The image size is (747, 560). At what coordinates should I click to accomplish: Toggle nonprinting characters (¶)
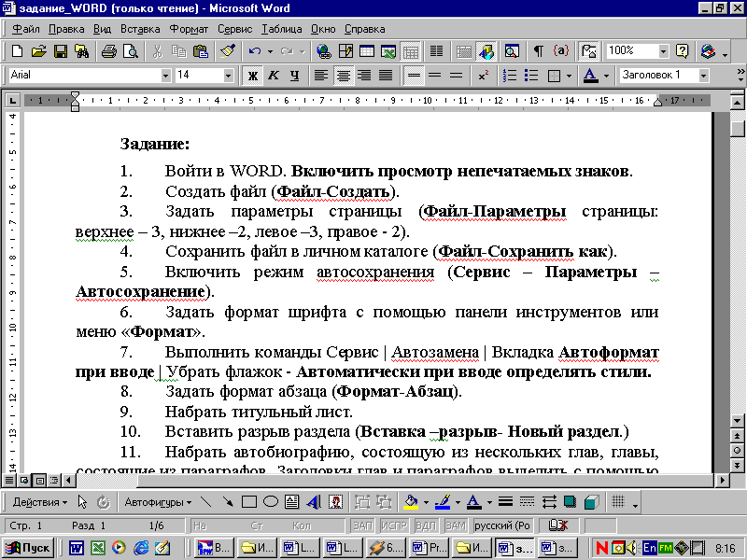pos(539,51)
